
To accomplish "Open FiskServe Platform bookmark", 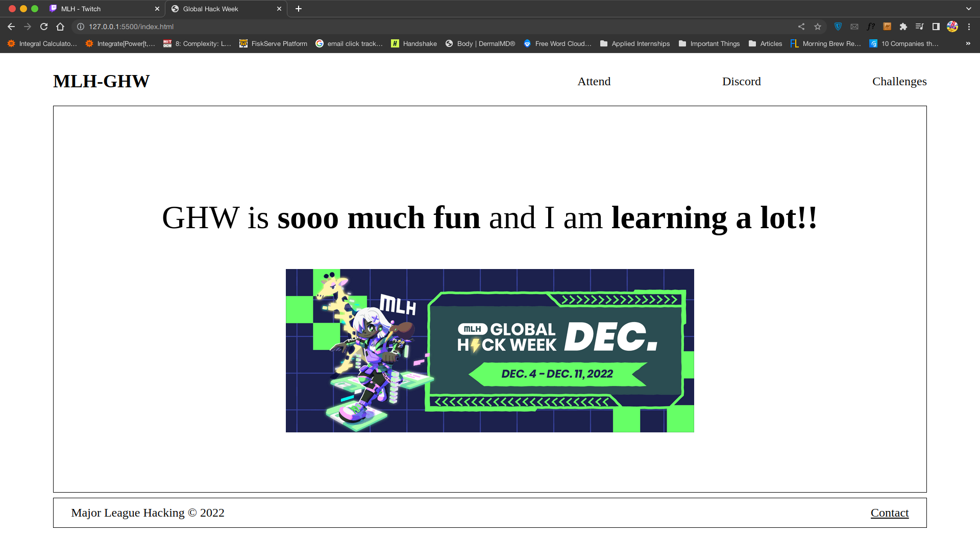I will 274,43.
